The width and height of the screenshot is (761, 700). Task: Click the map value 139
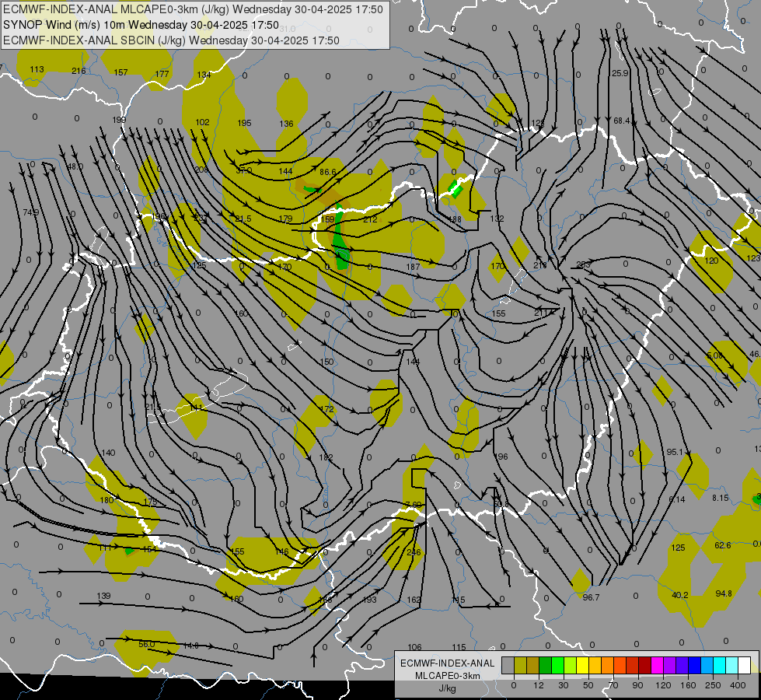click(x=103, y=596)
